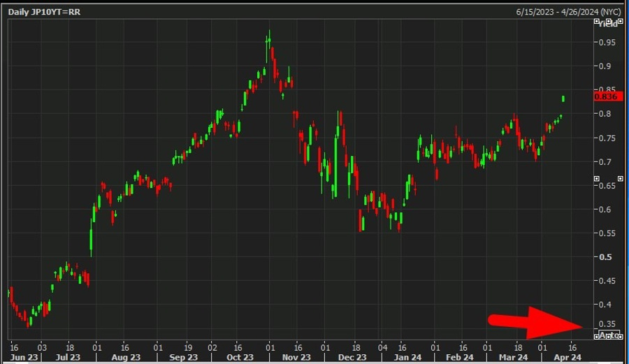Click the Auto scale button on yield axis
Image resolution: width=629 pixels, height=364 pixels.
(x=609, y=335)
